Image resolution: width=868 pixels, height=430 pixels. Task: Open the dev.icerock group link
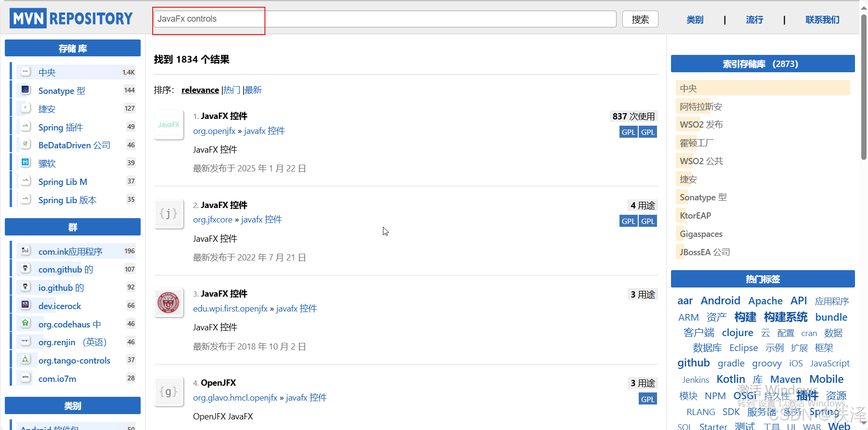pyautogui.click(x=60, y=306)
